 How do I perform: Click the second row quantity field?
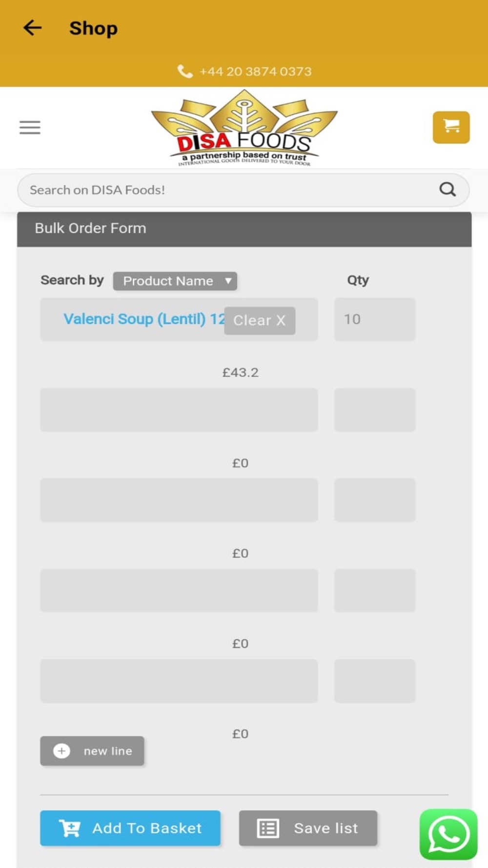[x=374, y=410]
